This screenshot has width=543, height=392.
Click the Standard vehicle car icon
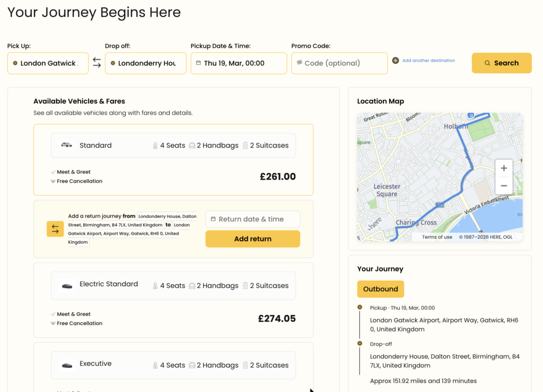click(66, 145)
